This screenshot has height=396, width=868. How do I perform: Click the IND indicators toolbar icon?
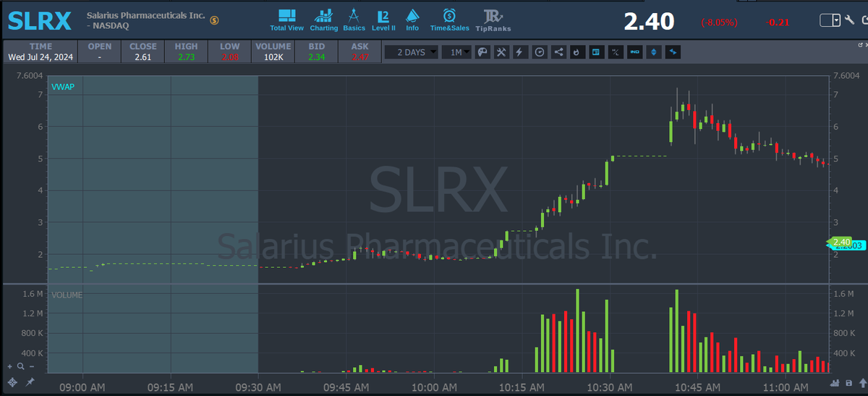click(635, 52)
